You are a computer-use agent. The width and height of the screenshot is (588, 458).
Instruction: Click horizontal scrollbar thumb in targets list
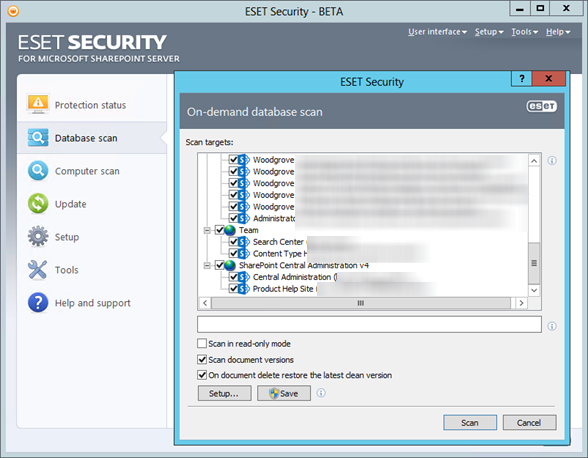(361, 303)
